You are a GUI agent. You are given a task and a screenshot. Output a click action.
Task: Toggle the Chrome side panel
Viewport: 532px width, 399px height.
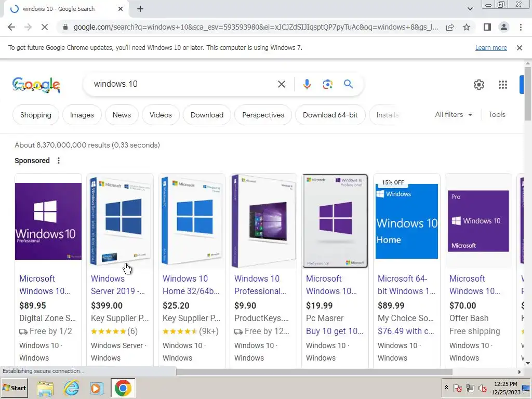[487, 27]
